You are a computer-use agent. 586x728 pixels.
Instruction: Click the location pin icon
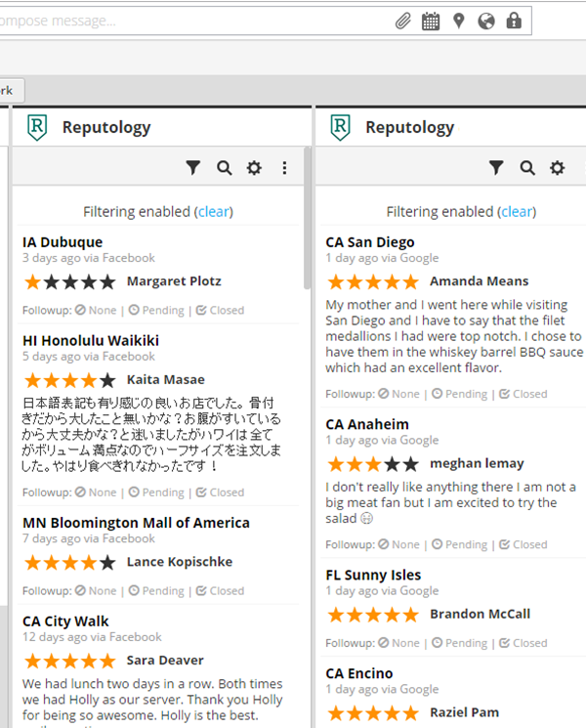(458, 21)
